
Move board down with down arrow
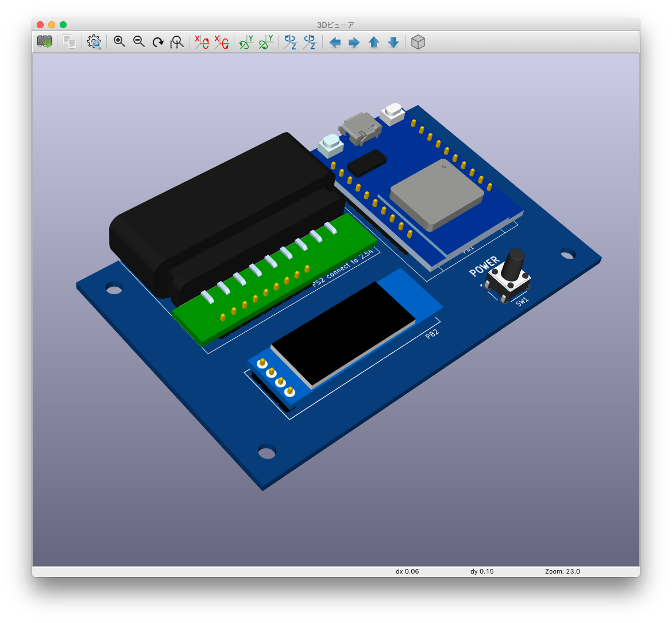[393, 42]
